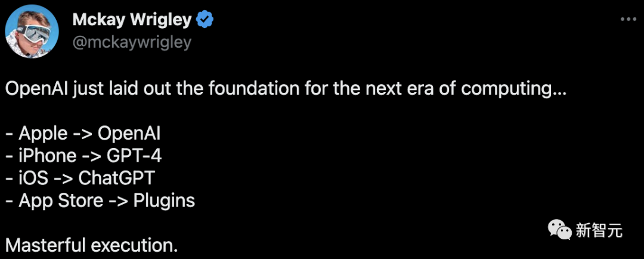The image size is (644, 259).
Task: Click the word "Apple" in the list
Action: pos(41,132)
